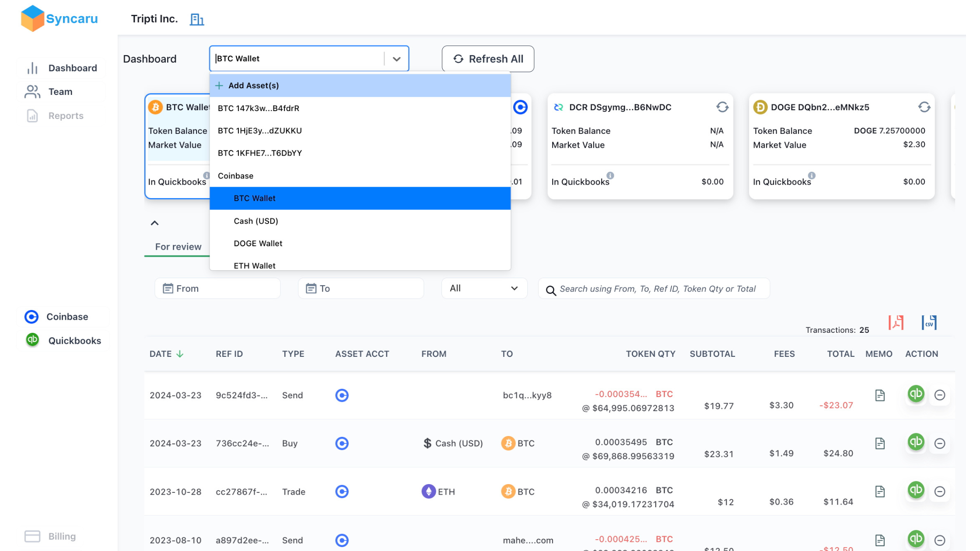Click Dogecoin icon on DOGE card
The height and width of the screenshot is (551, 980).
point(760,107)
